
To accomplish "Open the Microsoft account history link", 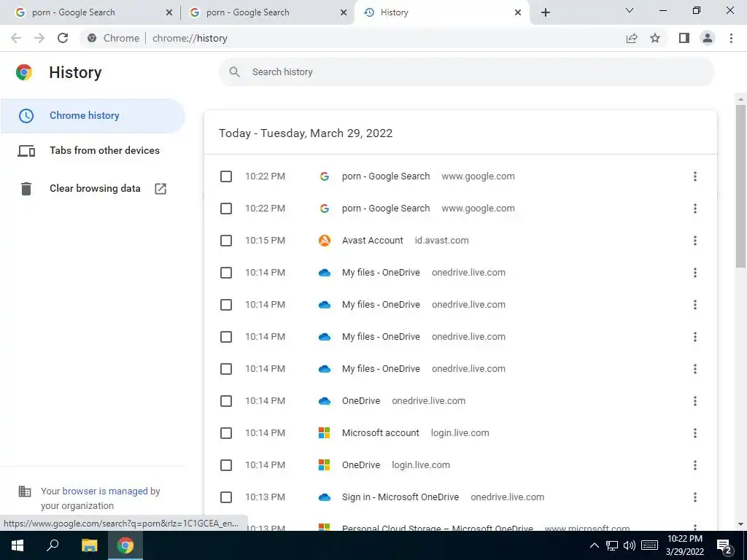I will pos(380,433).
